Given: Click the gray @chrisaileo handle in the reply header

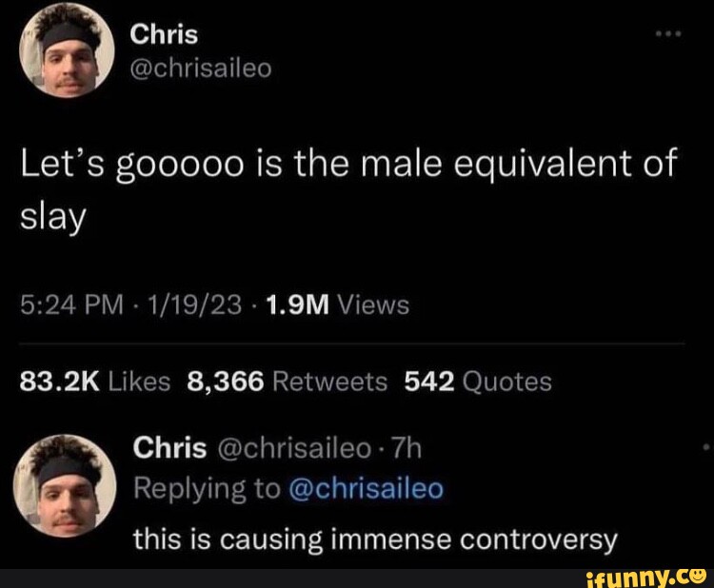Looking at the screenshot, I should 294,448.
